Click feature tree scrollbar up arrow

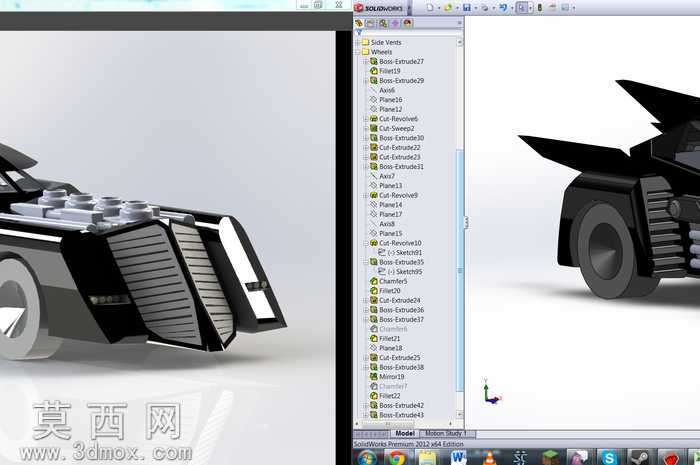pyautogui.click(x=460, y=42)
